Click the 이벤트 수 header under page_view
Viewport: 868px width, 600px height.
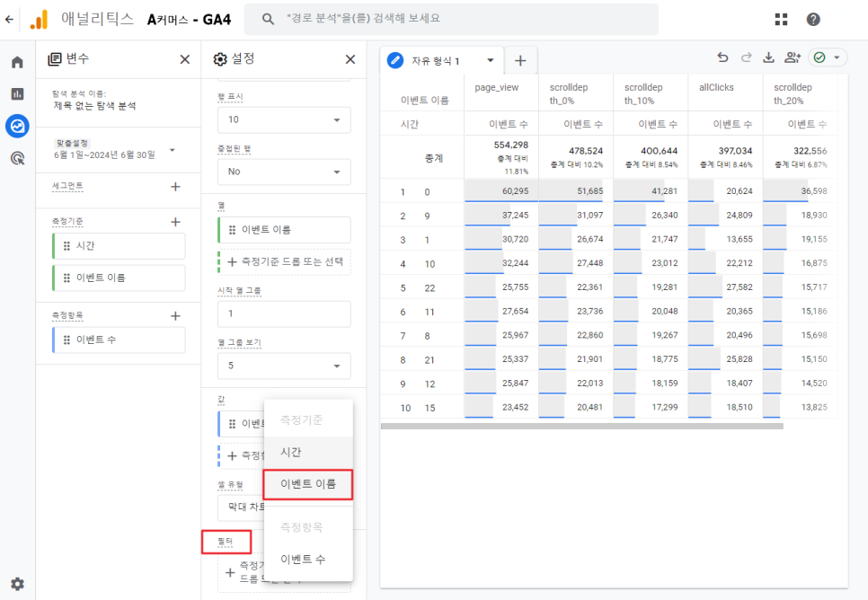point(509,125)
